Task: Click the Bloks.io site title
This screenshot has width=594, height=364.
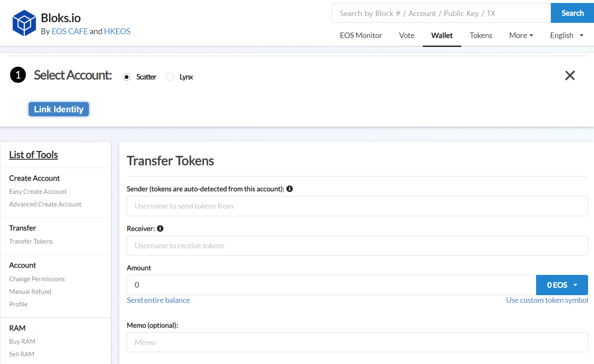Action: pos(61,18)
